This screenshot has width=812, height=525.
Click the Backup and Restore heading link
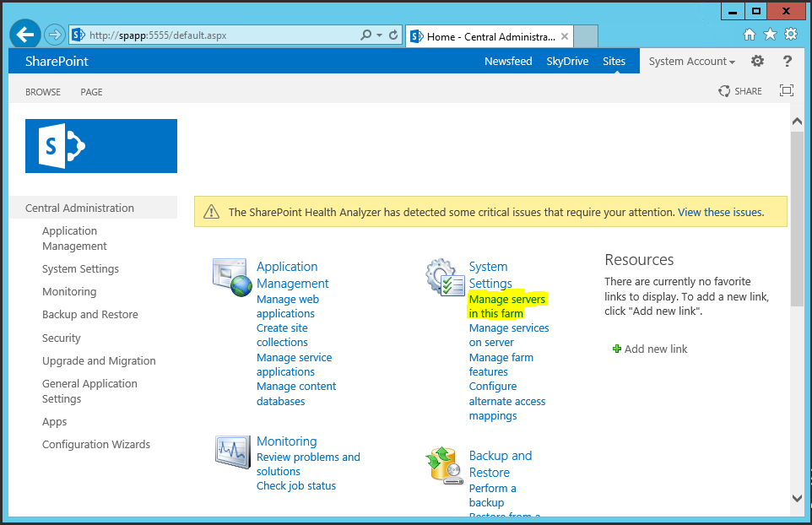click(x=501, y=464)
